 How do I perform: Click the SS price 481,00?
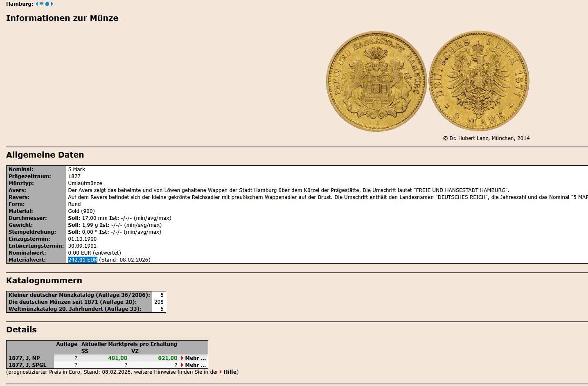click(x=117, y=358)
